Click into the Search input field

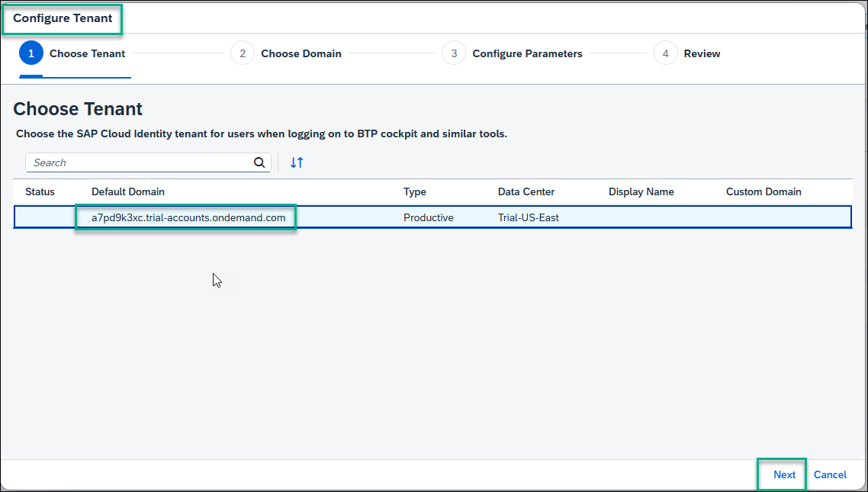[148, 162]
